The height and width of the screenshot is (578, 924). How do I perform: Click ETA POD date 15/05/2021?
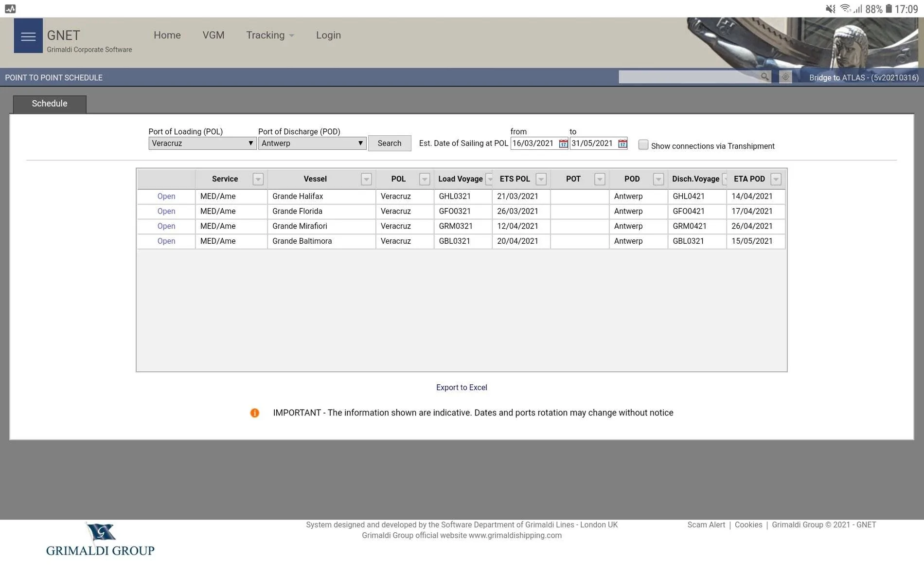pyautogui.click(x=756, y=241)
